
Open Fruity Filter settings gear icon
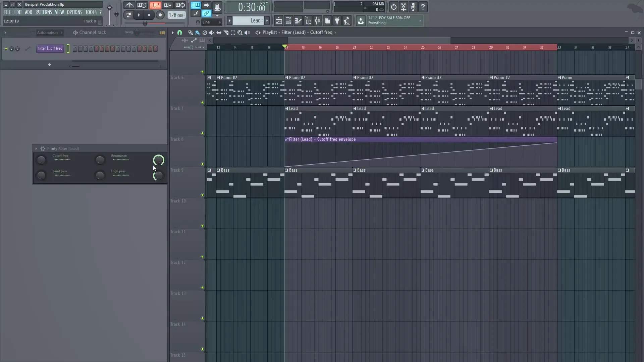(43, 148)
